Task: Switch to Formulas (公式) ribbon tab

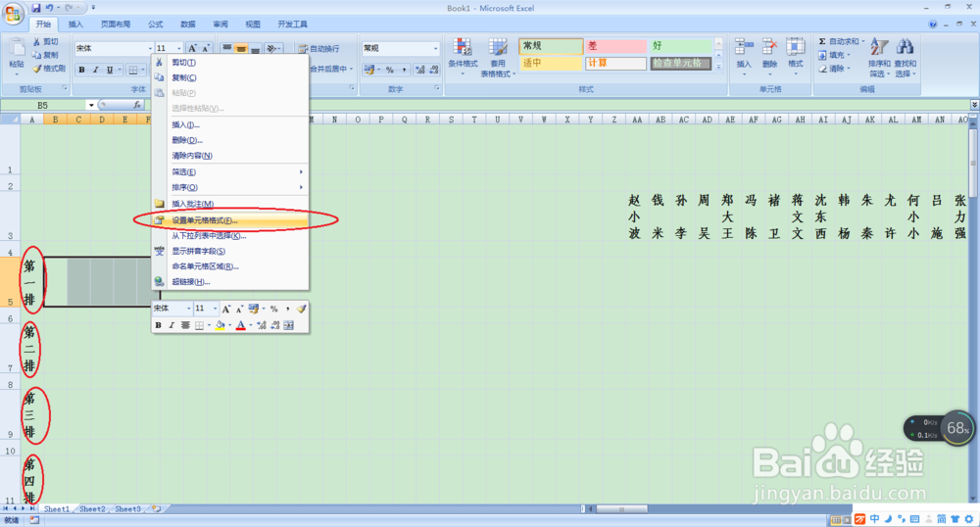Action: point(155,24)
